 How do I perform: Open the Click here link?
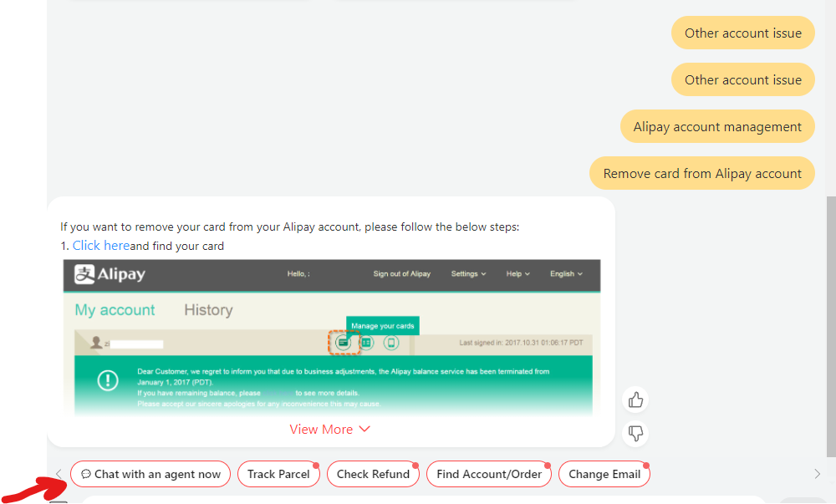(101, 246)
